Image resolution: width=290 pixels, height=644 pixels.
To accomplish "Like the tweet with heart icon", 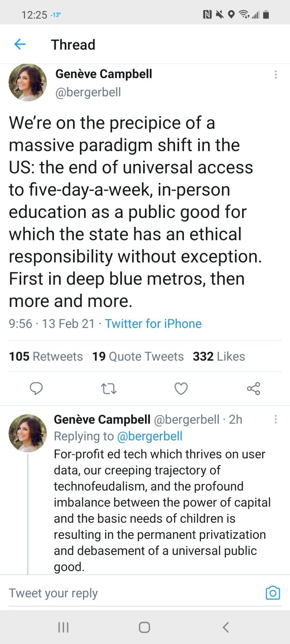I will [181, 389].
